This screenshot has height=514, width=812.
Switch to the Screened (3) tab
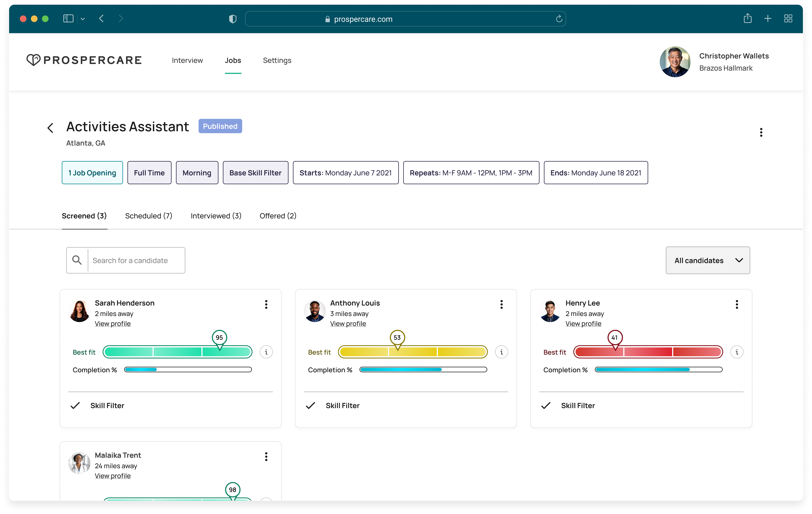84,216
